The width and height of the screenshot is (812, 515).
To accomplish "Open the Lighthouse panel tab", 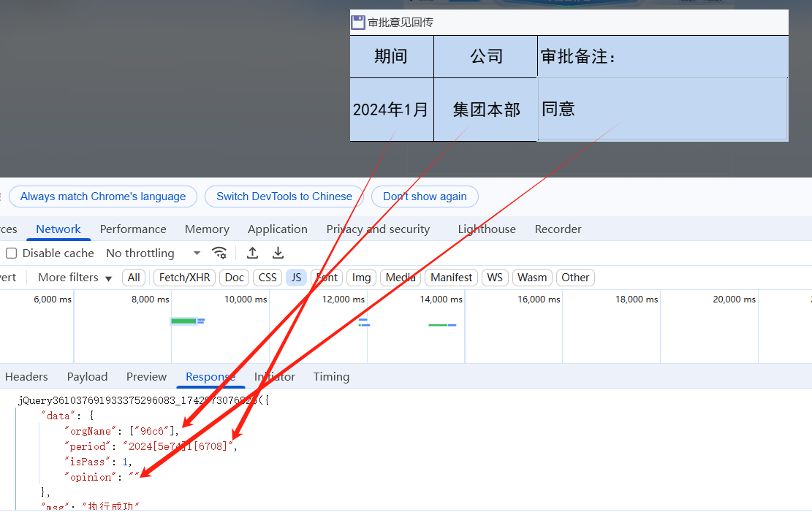I will 487,229.
